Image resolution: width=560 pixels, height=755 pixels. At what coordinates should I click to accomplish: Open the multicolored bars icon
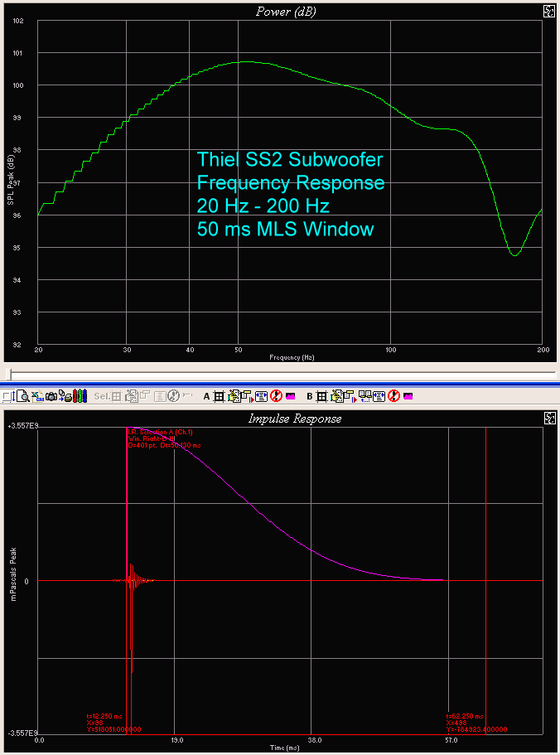(80, 396)
